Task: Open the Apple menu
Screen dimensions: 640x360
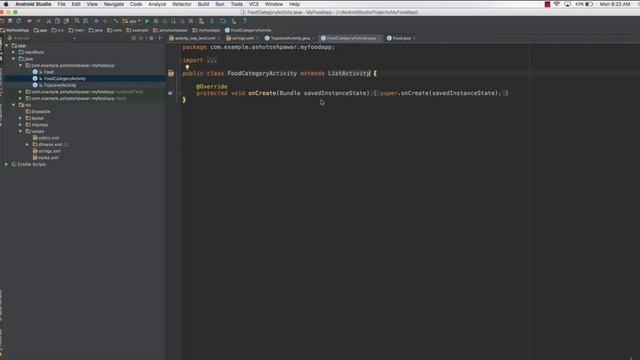Action: click(x=6, y=4)
